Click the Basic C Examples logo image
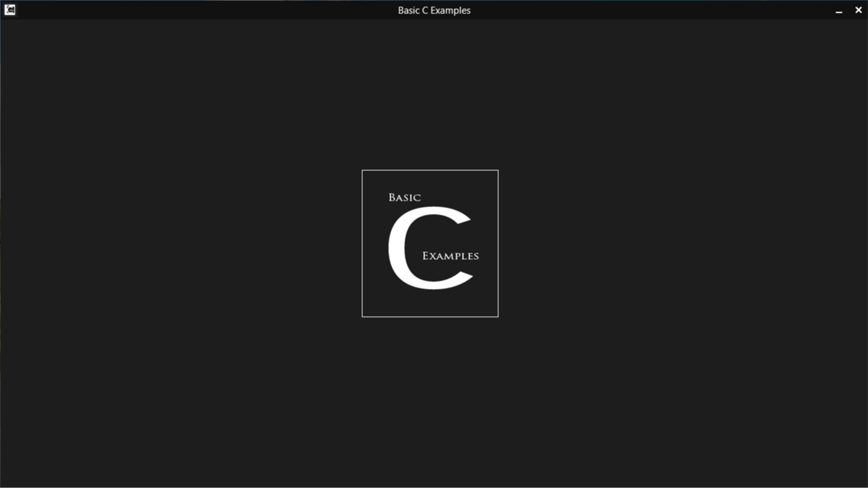868x488 pixels. [430, 243]
